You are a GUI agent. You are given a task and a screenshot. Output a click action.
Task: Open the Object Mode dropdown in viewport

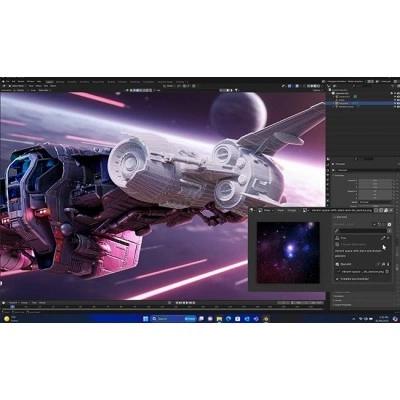(16, 86)
